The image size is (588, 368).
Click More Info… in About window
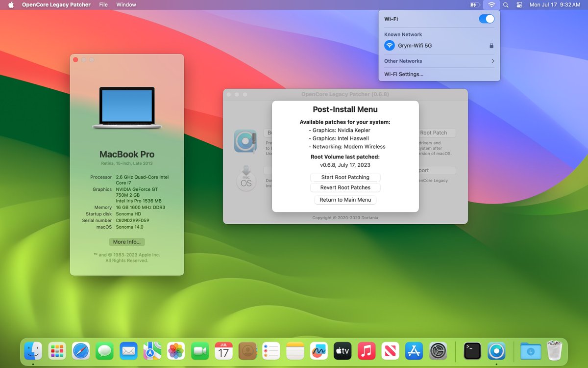click(x=127, y=242)
